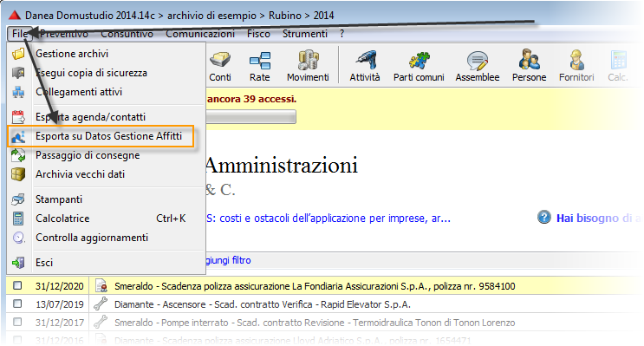Open the Movimenti toolbar icon

coord(308,61)
